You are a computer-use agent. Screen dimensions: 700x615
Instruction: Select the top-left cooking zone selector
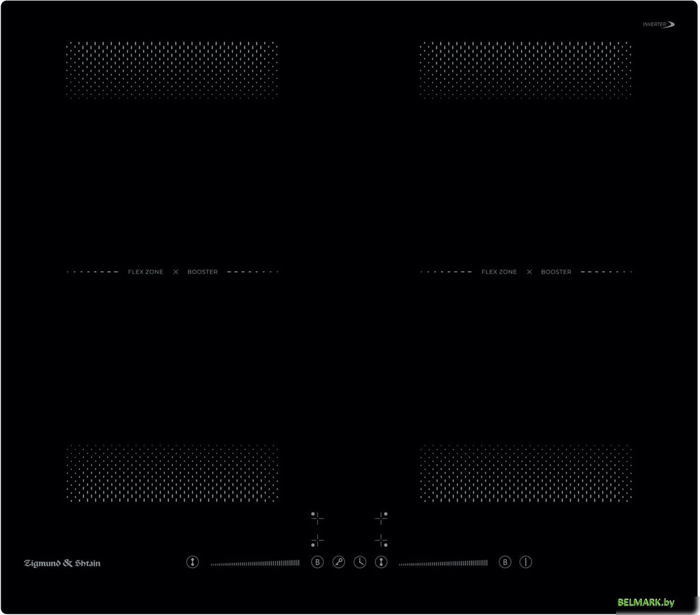(x=317, y=517)
